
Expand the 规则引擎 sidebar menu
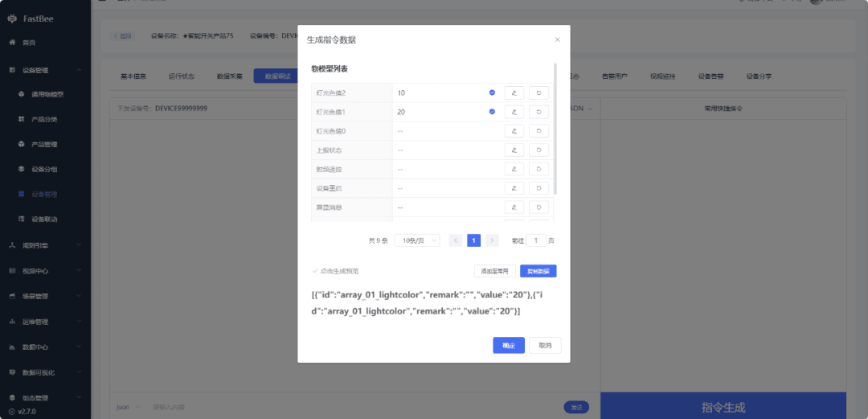[x=45, y=244]
